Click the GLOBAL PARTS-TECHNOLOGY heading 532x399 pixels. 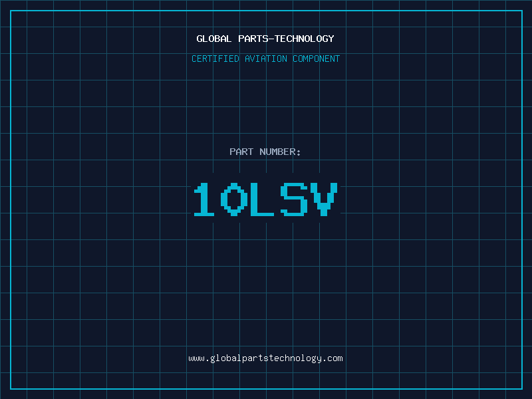coord(265,39)
